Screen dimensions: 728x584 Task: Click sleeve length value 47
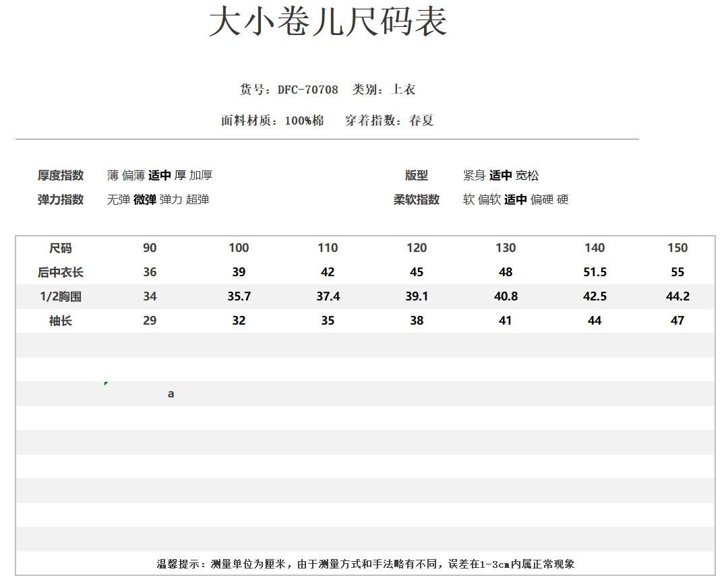coord(677,320)
